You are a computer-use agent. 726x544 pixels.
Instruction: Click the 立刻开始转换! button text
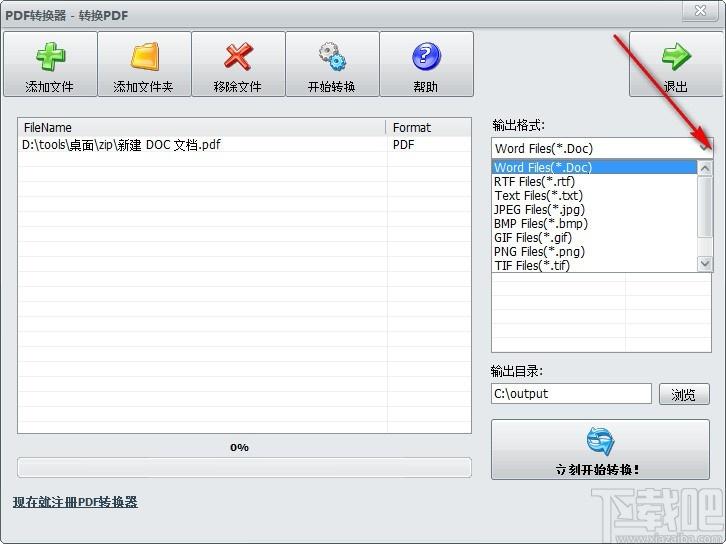tap(598, 469)
